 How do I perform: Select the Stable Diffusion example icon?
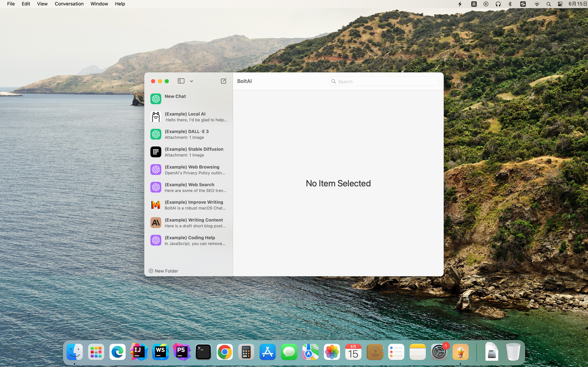(x=156, y=152)
